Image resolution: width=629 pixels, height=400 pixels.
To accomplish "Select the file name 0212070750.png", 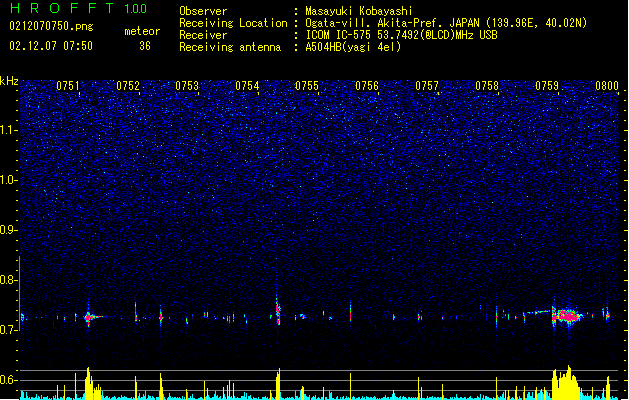I will coord(51,26).
